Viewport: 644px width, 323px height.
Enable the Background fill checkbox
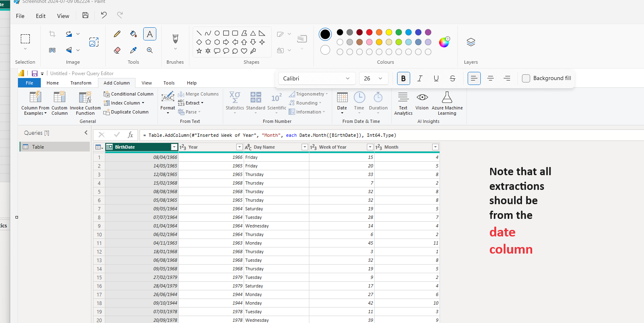pyautogui.click(x=526, y=78)
